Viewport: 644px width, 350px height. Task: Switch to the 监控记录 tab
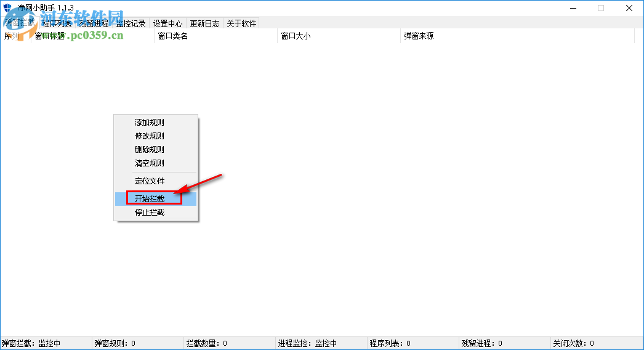pyautogui.click(x=131, y=23)
